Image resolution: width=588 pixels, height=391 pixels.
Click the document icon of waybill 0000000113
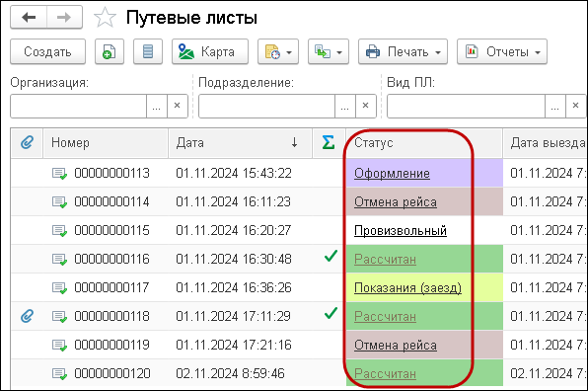coord(59,174)
